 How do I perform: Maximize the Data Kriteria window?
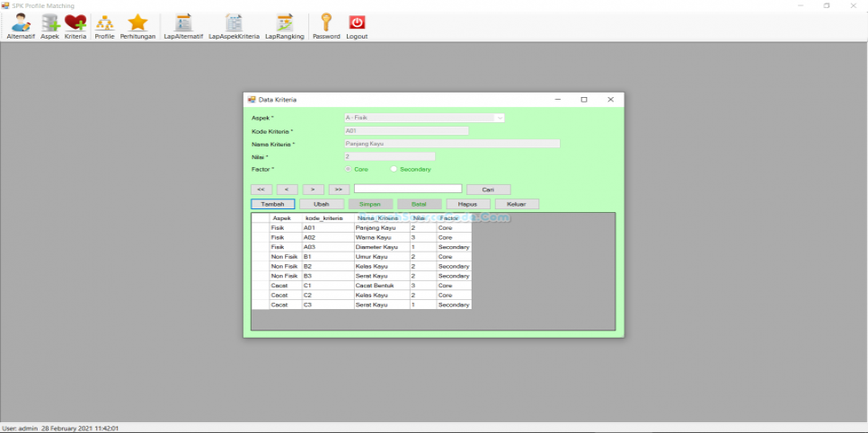583,100
